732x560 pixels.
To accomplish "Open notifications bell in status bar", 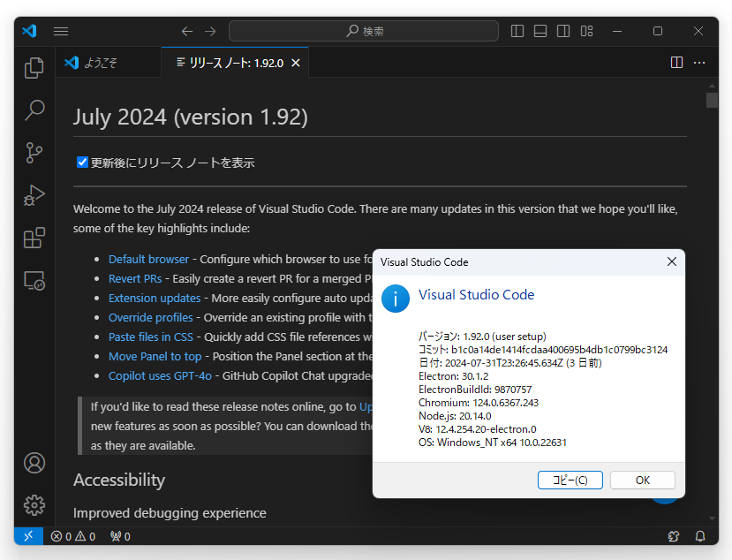I will click(698, 535).
